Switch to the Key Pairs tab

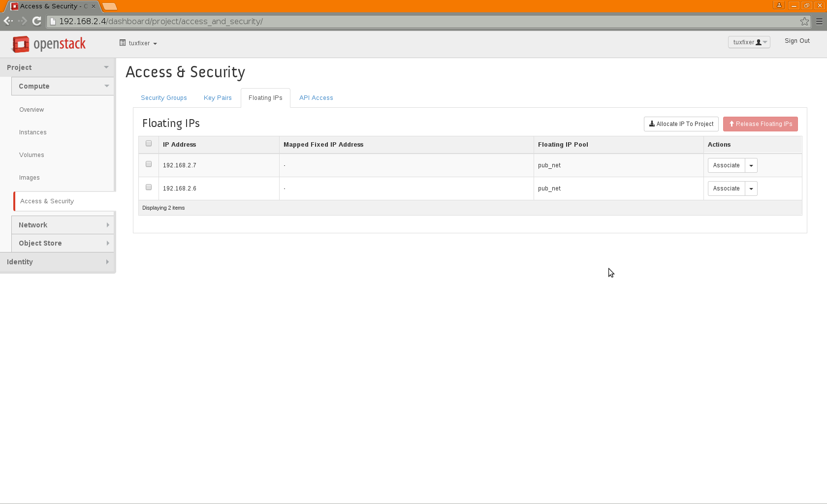218,98
